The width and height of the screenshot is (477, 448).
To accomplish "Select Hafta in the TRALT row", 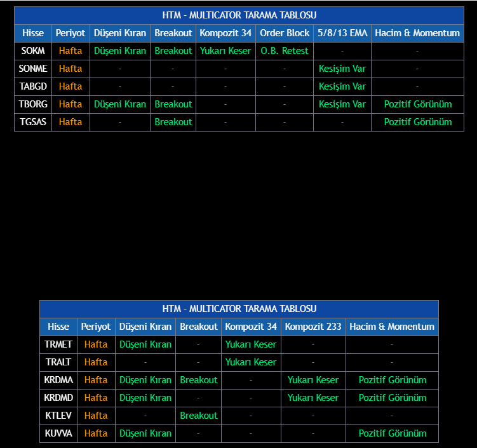I will 96,362.
